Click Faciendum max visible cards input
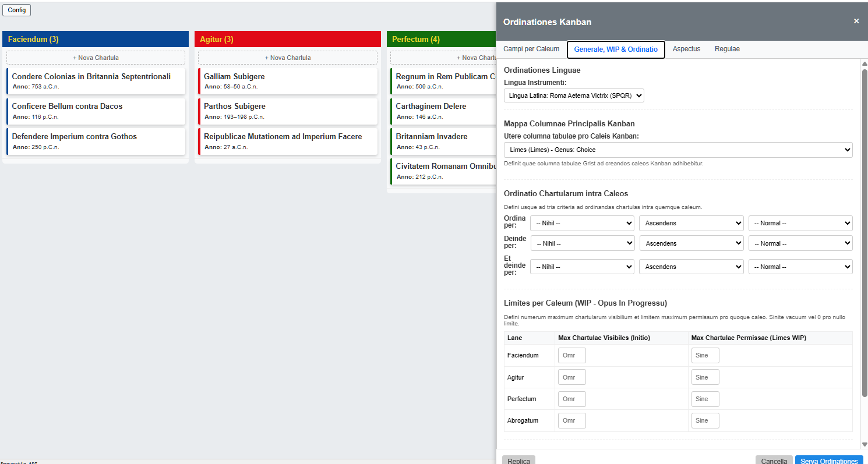868x464 pixels. [x=571, y=356]
